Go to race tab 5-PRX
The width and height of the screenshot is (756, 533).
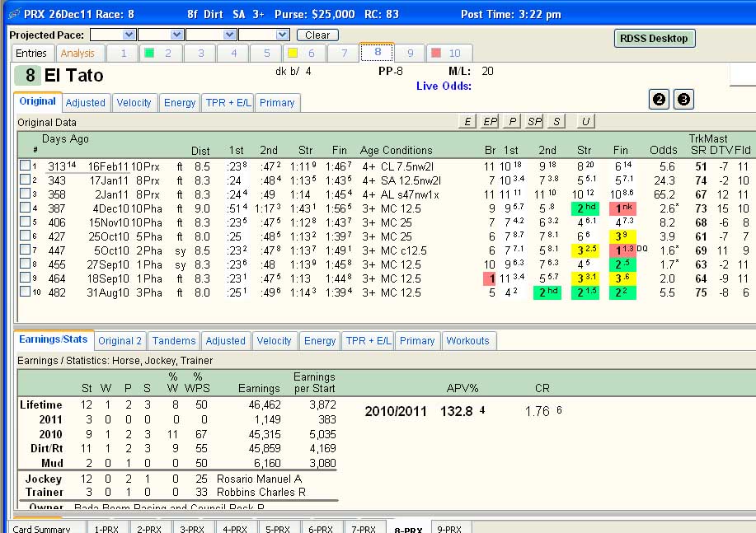[x=278, y=528]
